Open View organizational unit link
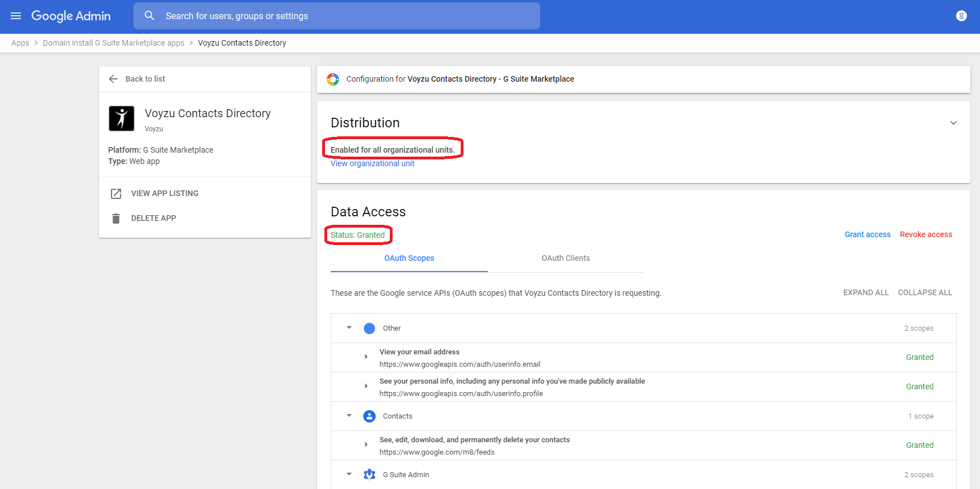 point(372,163)
